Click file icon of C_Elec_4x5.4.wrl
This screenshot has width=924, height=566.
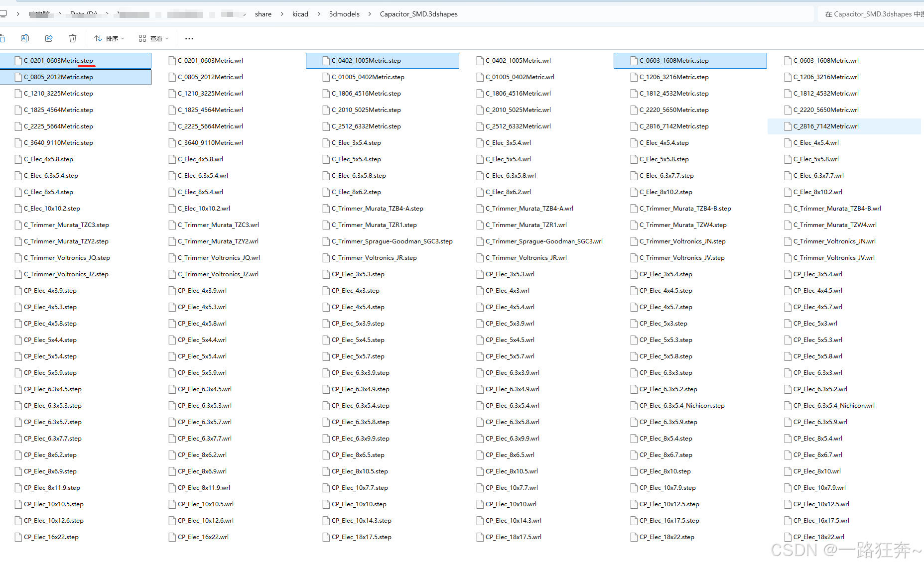click(788, 143)
